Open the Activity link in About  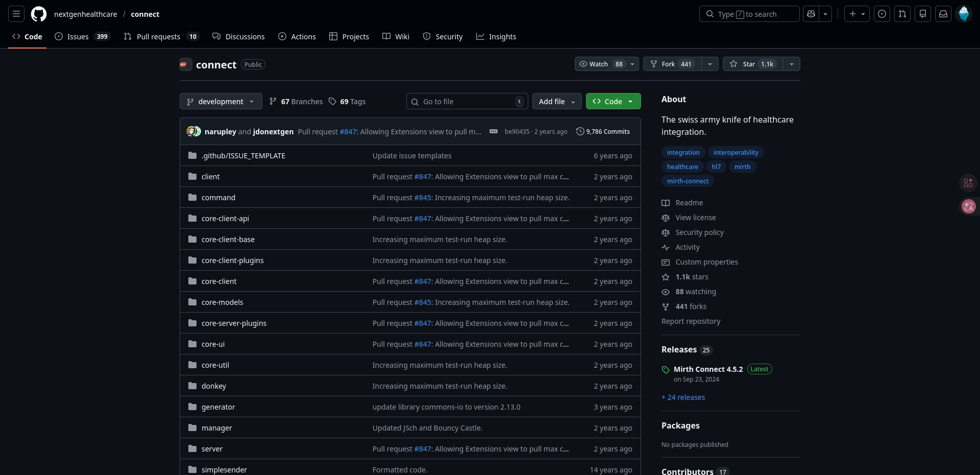tap(681, 247)
